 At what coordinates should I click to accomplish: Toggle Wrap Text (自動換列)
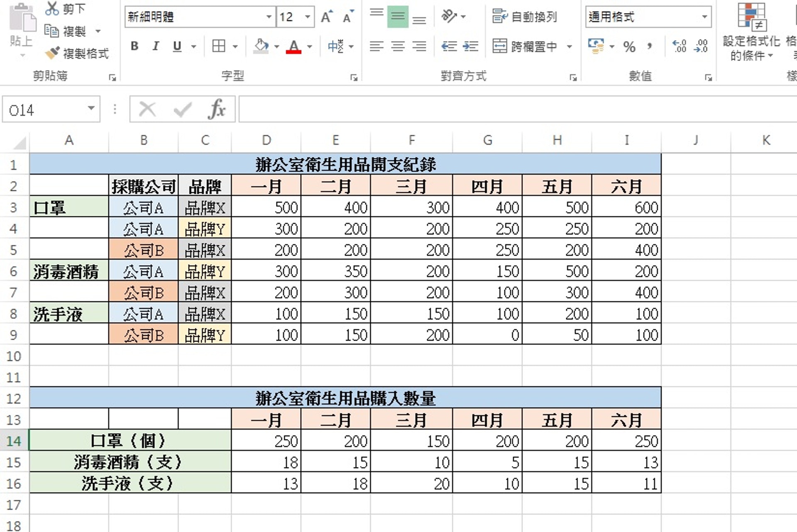pyautogui.click(x=524, y=17)
